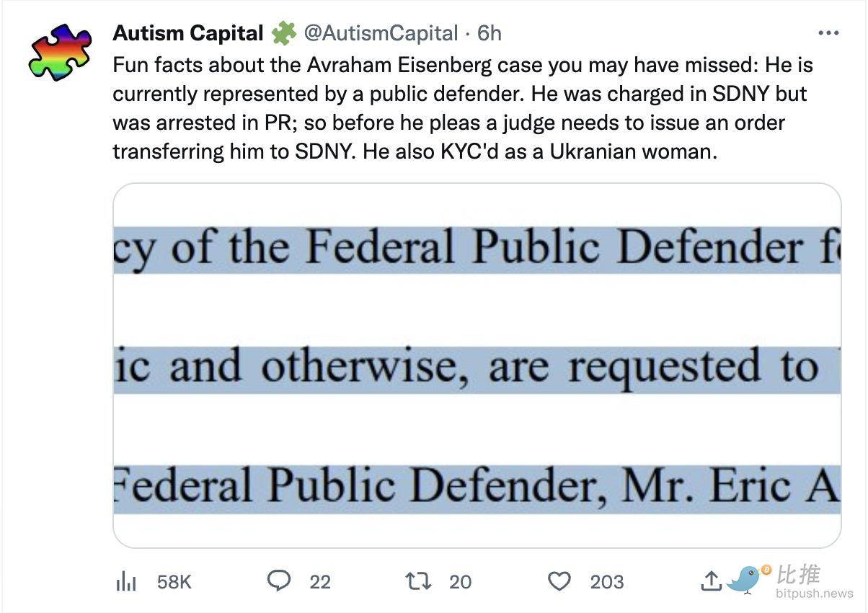Click the reply speech bubble icon

click(279, 581)
